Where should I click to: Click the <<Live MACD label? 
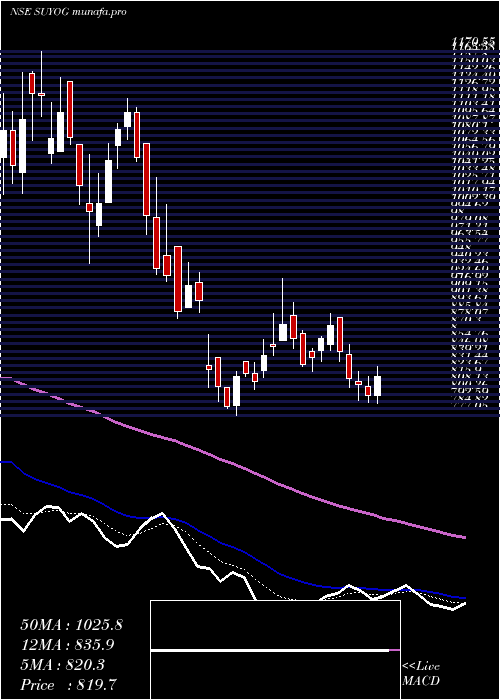(421, 674)
